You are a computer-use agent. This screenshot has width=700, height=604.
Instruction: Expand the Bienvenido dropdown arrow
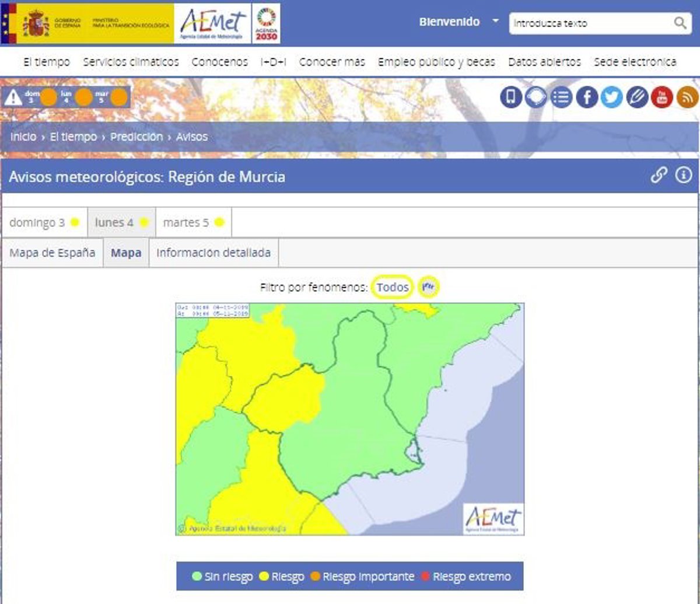[x=495, y=21]
